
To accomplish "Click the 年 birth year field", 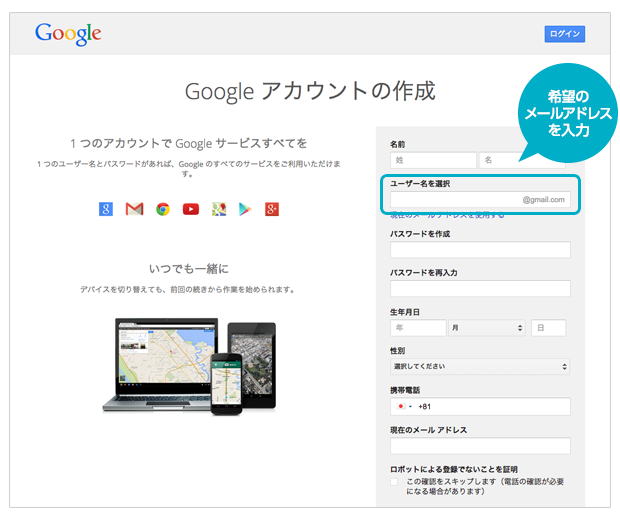I will tap(418, 328).
